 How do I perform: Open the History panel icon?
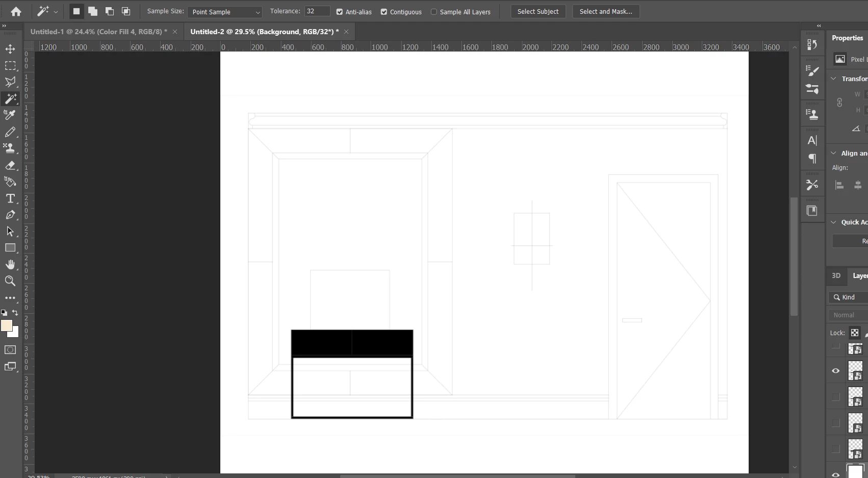click(x=812, y=45)
